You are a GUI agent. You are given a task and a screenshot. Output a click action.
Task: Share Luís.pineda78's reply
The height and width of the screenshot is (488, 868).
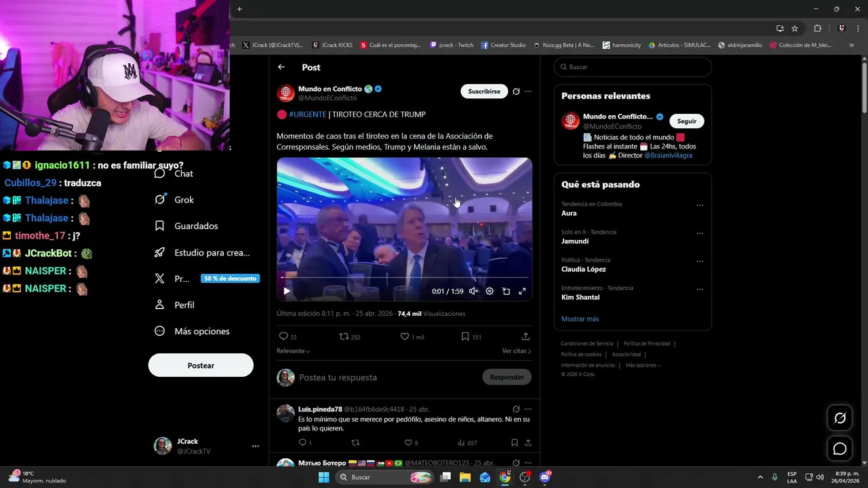(x=528, y=443)
